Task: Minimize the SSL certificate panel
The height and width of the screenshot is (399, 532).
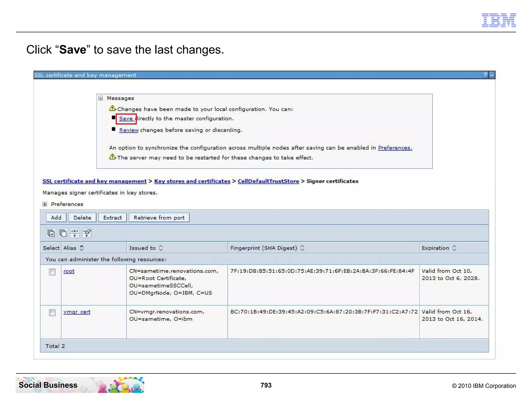Action: click(x=492, y=75)
